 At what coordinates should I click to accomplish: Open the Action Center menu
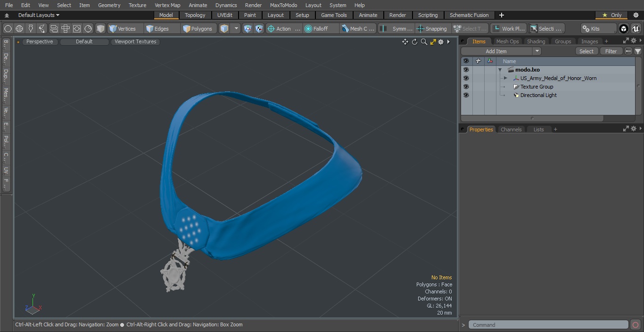pos(284,29)
